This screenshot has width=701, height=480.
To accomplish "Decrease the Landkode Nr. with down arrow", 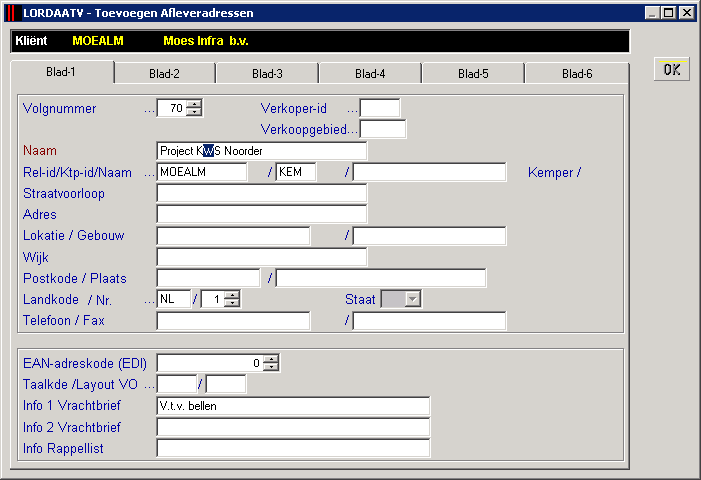I will click(232, 303).
